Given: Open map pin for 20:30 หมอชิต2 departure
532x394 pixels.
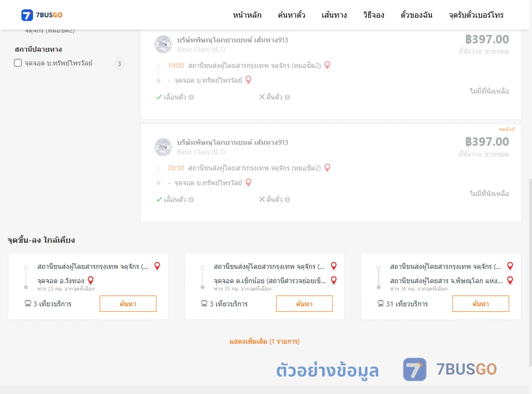Looking at the screenshot, I should pyautogui.click(x=327, y=167).
